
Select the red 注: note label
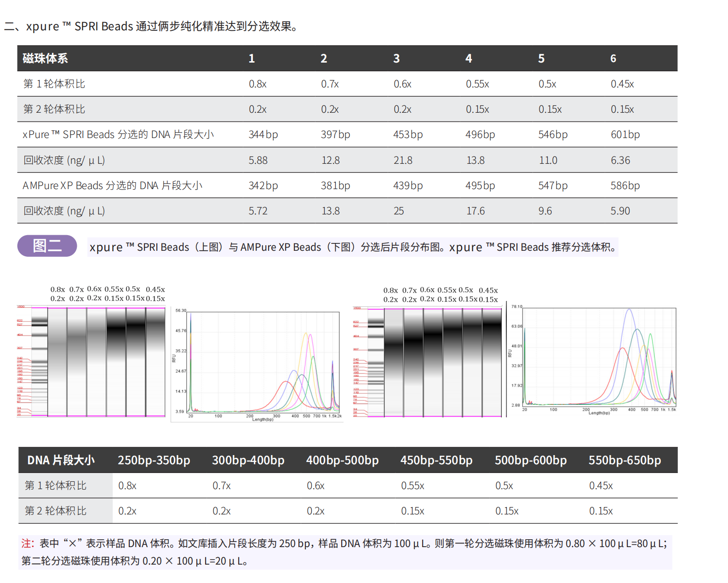point(28,543)
